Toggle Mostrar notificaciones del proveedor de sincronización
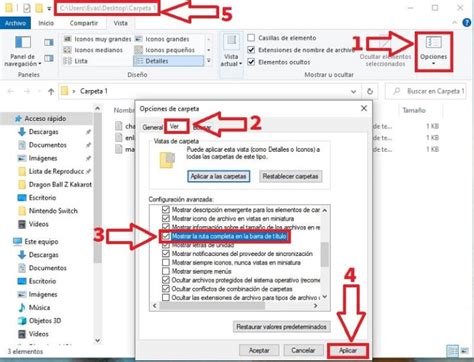 tap(166, 254)
